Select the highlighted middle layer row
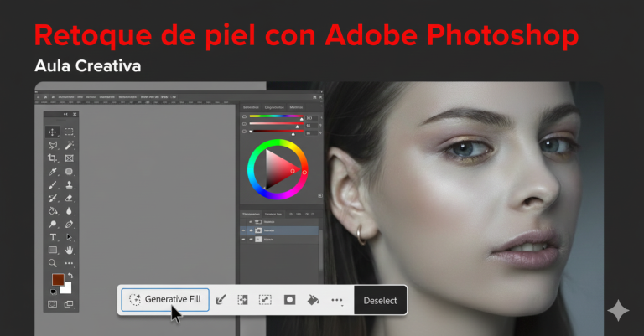Screen dimensions: 644x336 click(279, 230)
